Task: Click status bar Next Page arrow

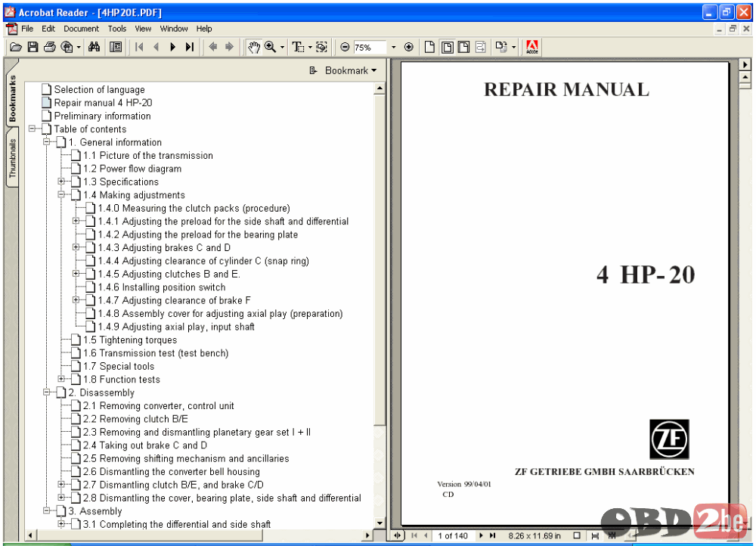Action: click(481, 535)
